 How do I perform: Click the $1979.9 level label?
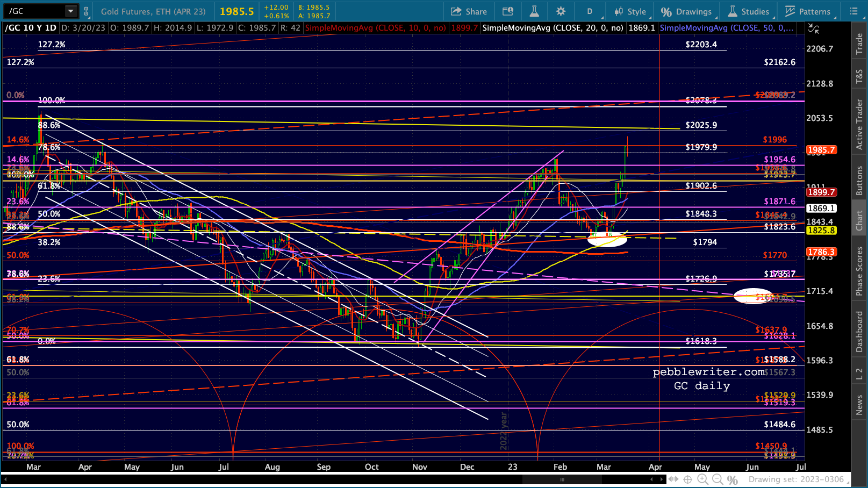point(701,147)
